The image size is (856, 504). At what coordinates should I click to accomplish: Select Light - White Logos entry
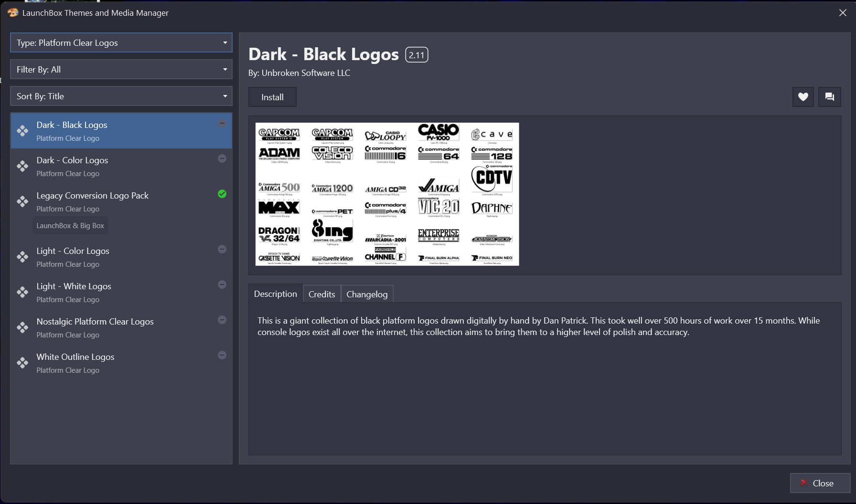(121, 292)
